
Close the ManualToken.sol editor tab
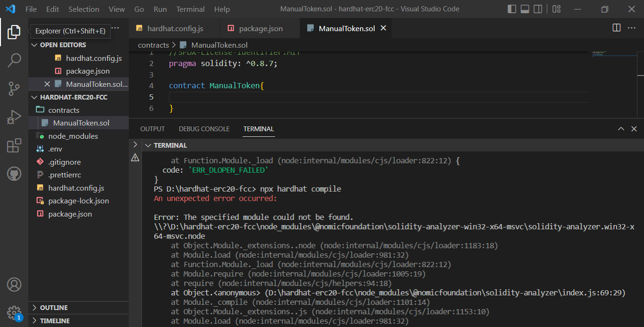point(384,28)
